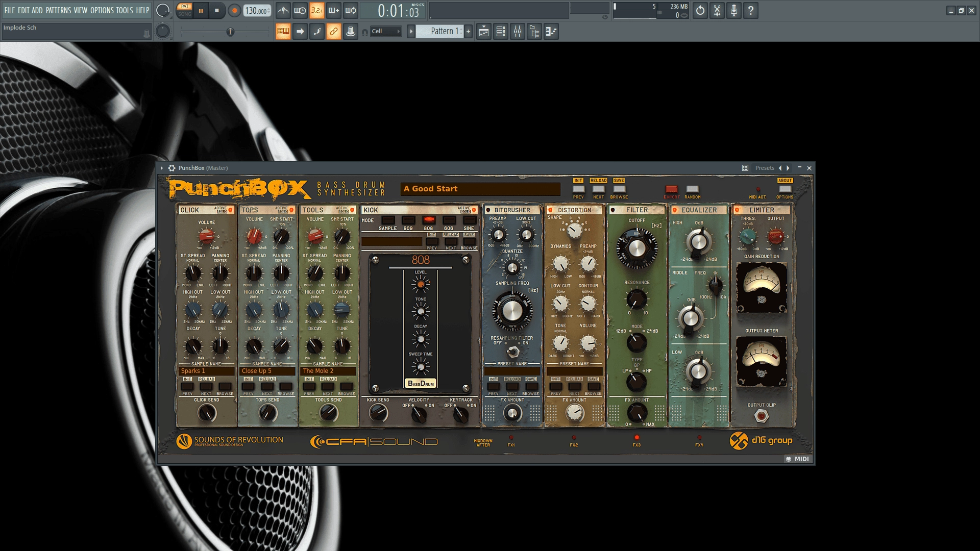980x551 pixels.
Task: Open the channel rack icon
Action: click(x=501, y=32)
